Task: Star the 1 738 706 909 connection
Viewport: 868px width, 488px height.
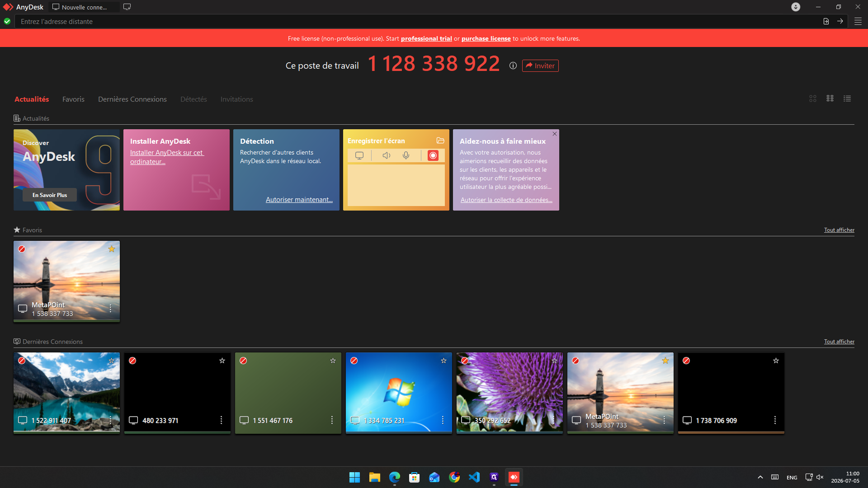Action: click(776, 361)
